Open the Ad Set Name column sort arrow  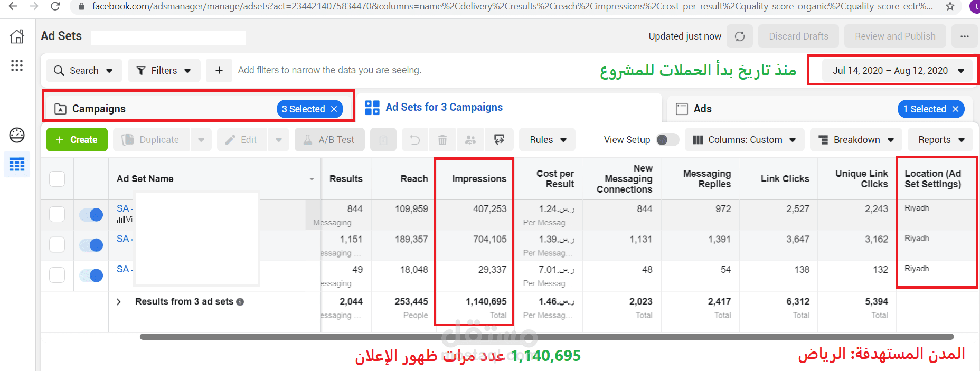coord(312,179)
